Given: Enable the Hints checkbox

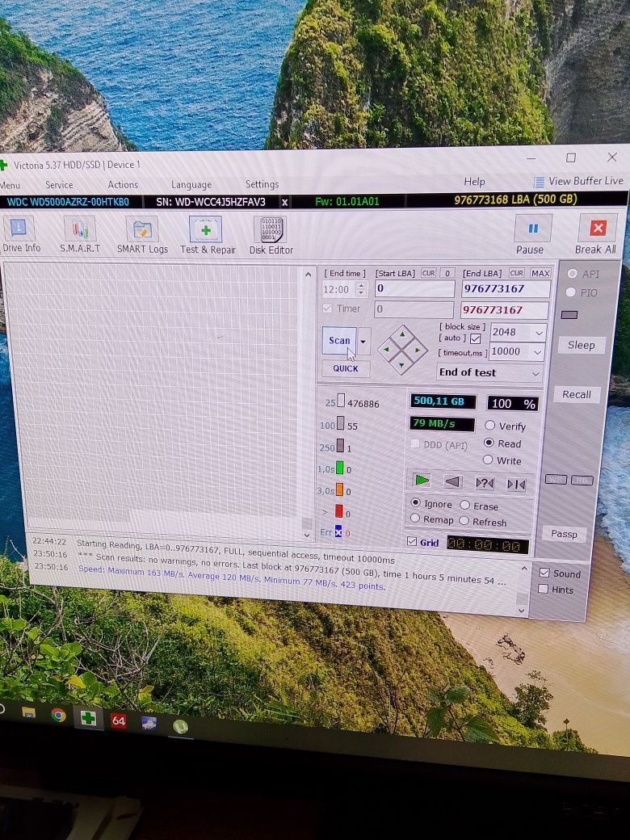Looking at the screenshot, I should click(x=543, y=589).
